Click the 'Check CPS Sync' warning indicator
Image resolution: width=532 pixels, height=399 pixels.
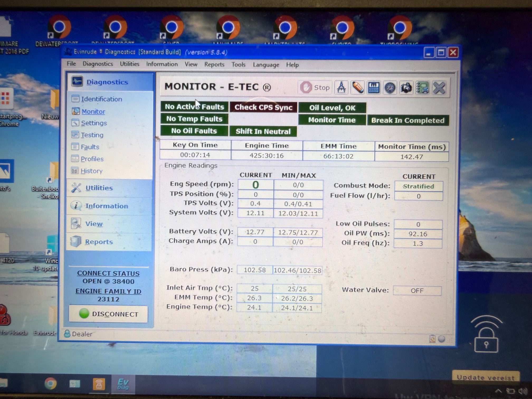(x=263, y=107)
